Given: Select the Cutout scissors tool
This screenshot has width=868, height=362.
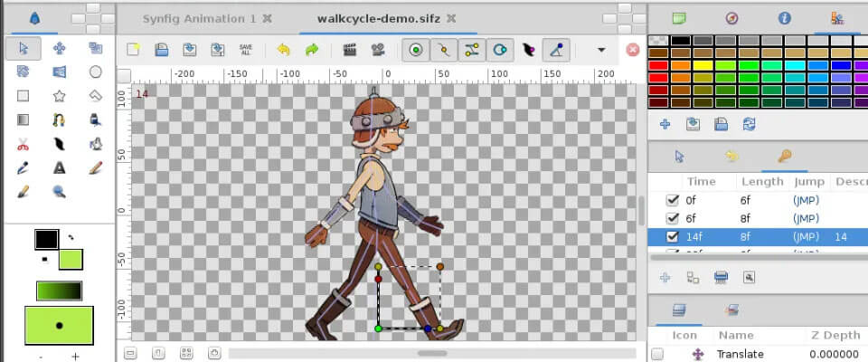Looking at the screenshot, I should point(23,145).
